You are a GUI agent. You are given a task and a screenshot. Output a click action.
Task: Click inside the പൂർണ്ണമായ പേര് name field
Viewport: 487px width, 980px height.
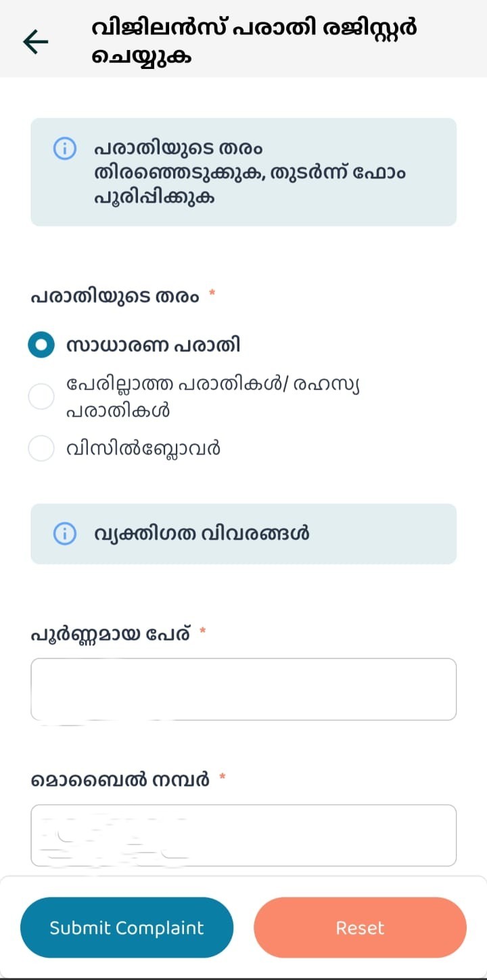[x=243, y=688]
